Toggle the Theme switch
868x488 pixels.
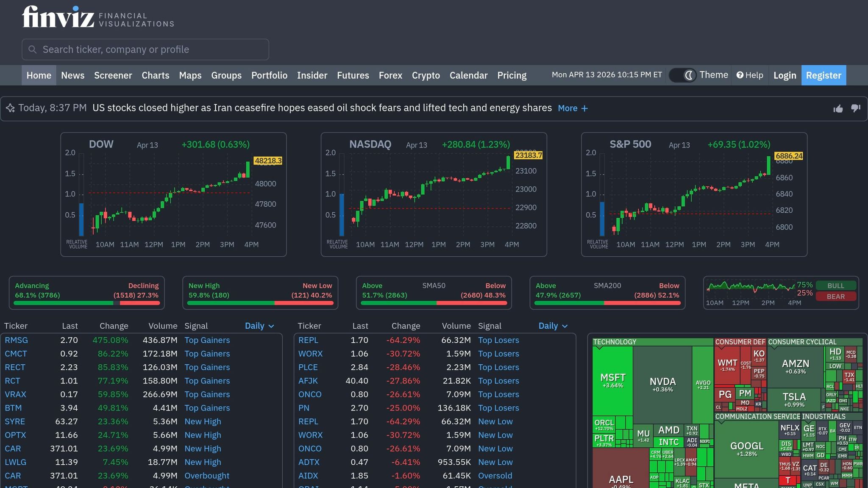click(682, 75)
